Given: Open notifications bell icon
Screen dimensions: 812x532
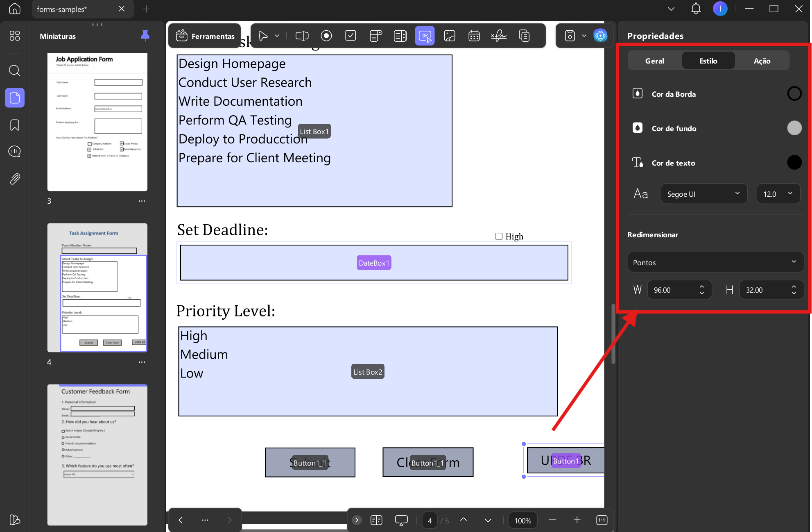Looking at the screenshot, I should pyautogui.click(x=696, y=9).
